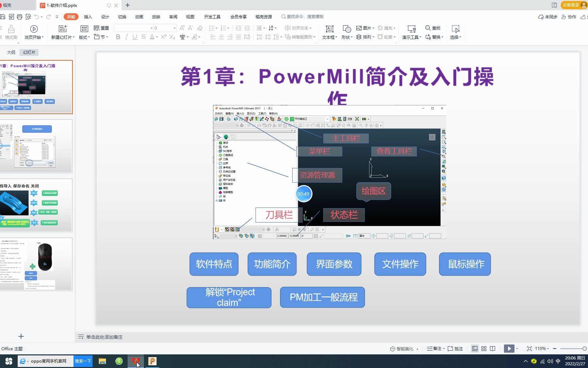This screenshot has height=368, width=588.
Task: Click the Shapes (形状) icon
Action: (x=347, y=29)
